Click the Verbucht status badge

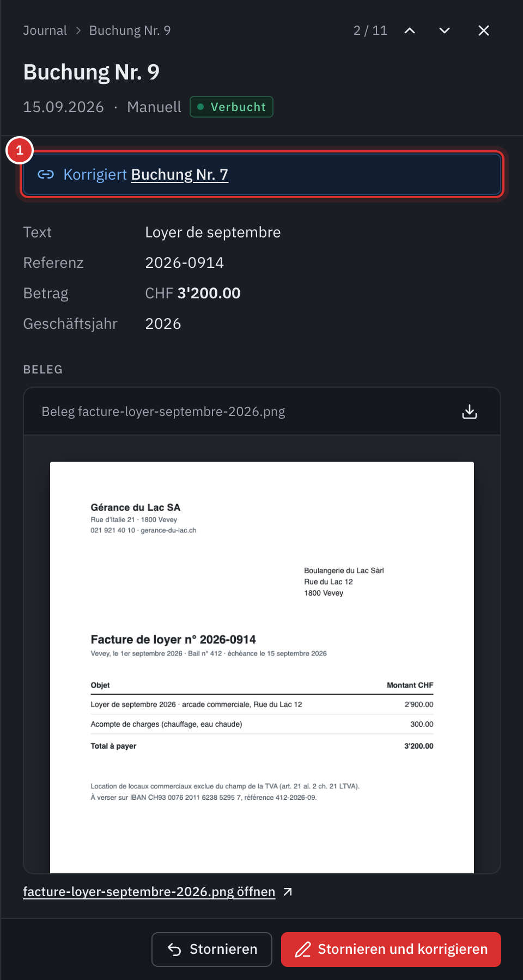[x=232, y=107]
